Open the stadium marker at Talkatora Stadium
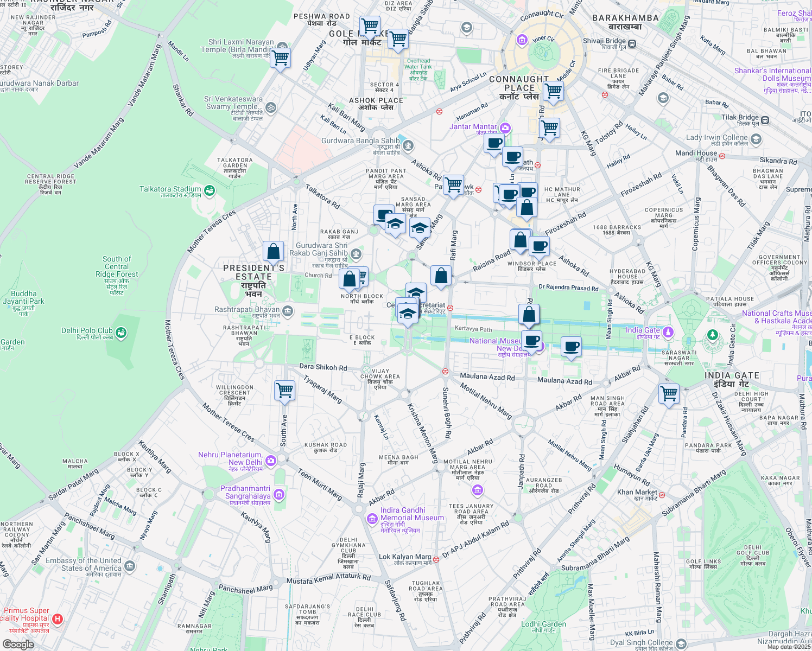The width and height of the screenshot is (812, 651). 209,190
